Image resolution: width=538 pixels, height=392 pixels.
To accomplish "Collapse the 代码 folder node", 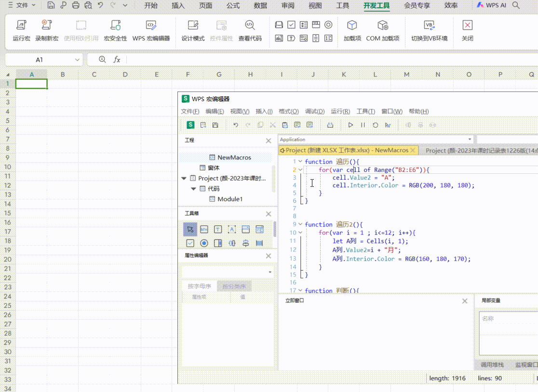I will [193, 189].
